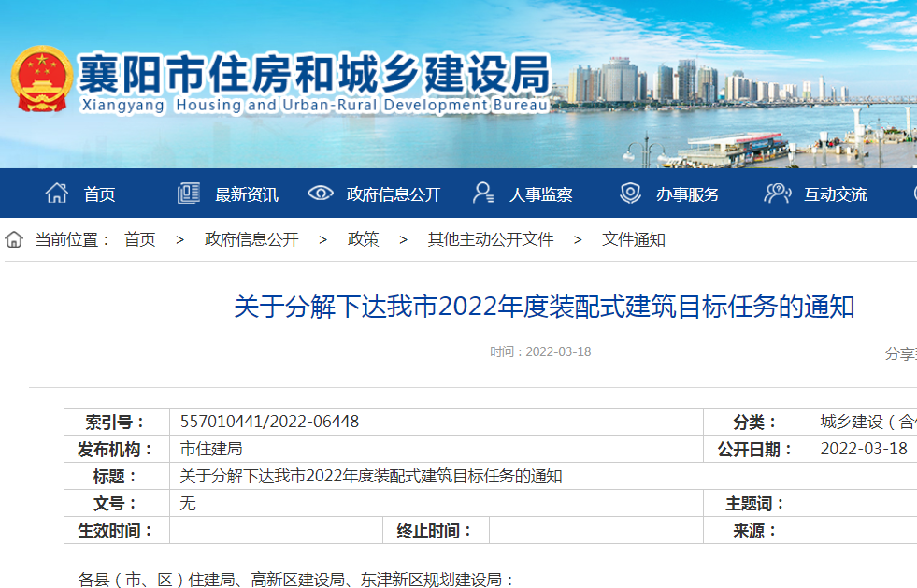917x588 pixels.
Task: Open 互动交流 from the navigation bar
Action: point(836,194)
